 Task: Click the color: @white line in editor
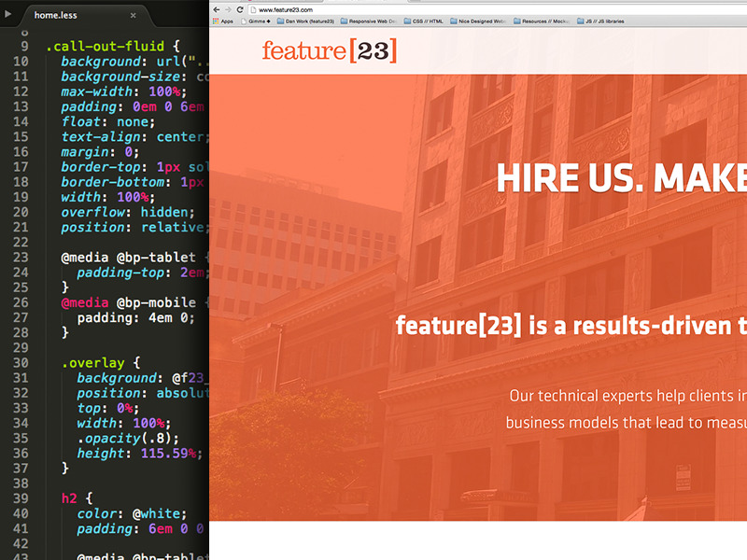tap(132, 514)
